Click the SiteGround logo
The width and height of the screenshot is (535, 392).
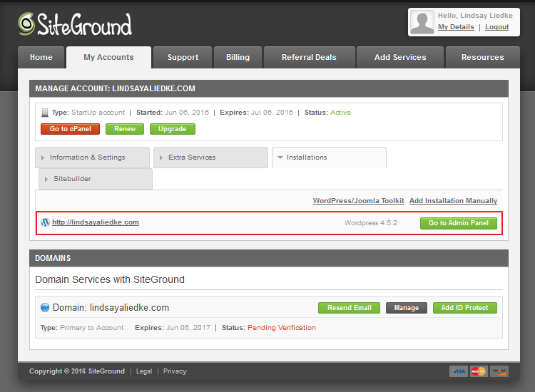75,24
